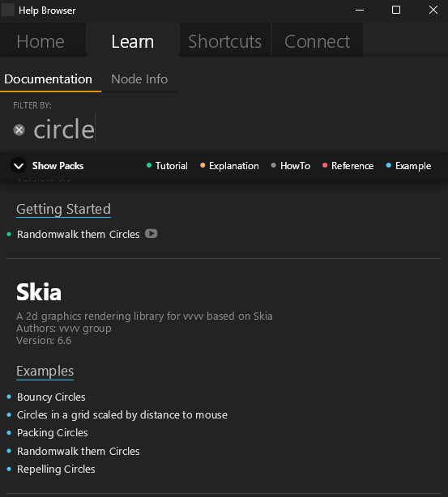This screenshot has height=497, width=448.
Task: Toggle the Reference filter
Action: 348,165
